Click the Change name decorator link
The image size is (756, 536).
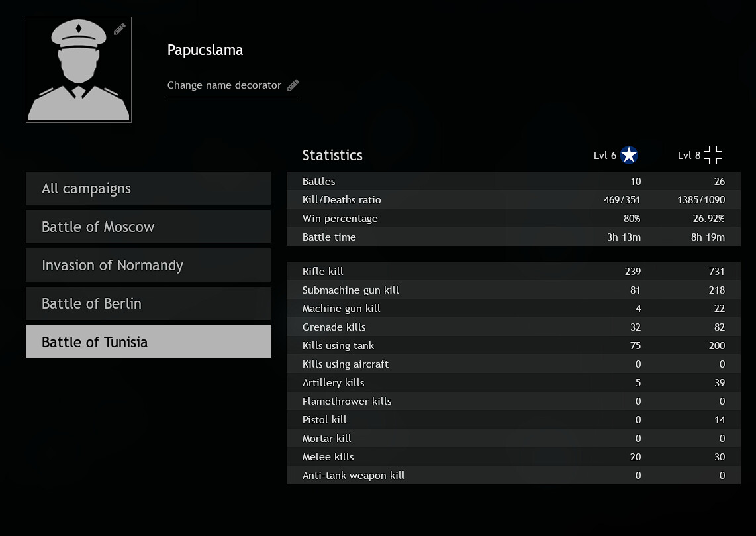pyautogui.click(x=224, y=85)
